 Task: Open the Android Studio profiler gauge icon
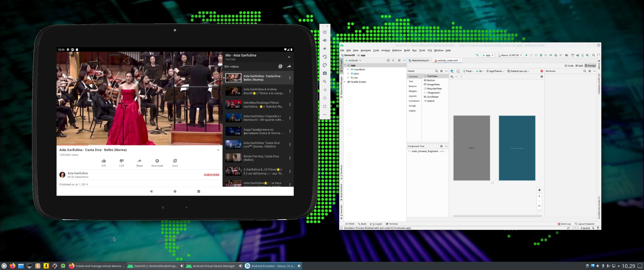tap(551, 55)
